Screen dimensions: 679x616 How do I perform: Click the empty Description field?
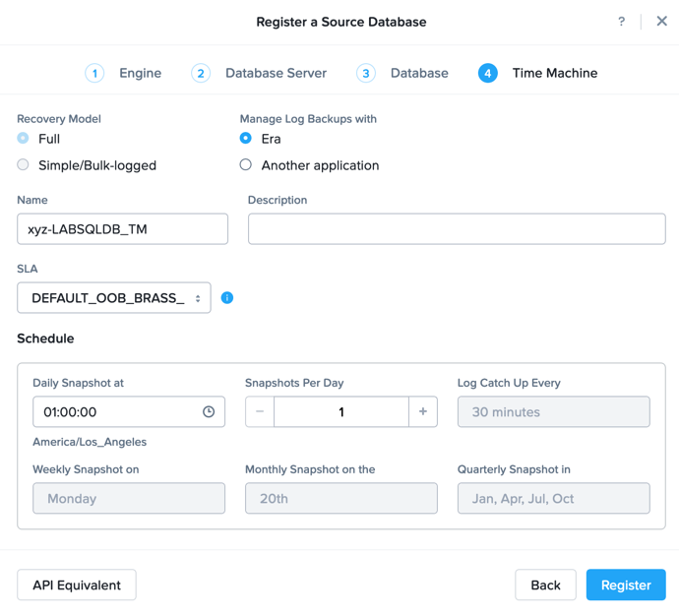pos(457,229)
